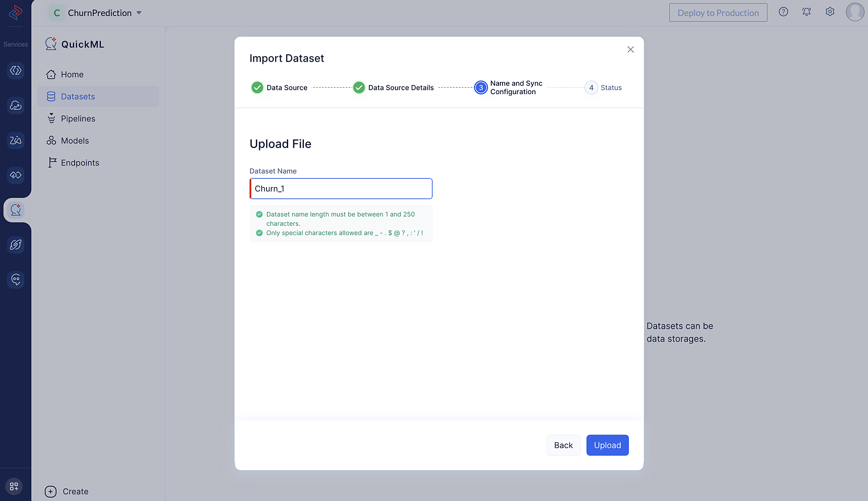Click the user profile avatar icon
Viewport: 868px width, 501px height.
click(x=854, y=13)
